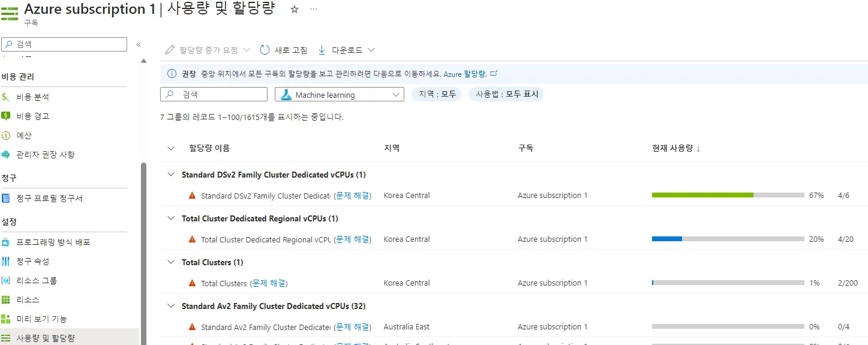This screenshot has width=868, height=345.
Task: Click the 지역 : 모두 filter pill
Action: (x=437, y=94)
